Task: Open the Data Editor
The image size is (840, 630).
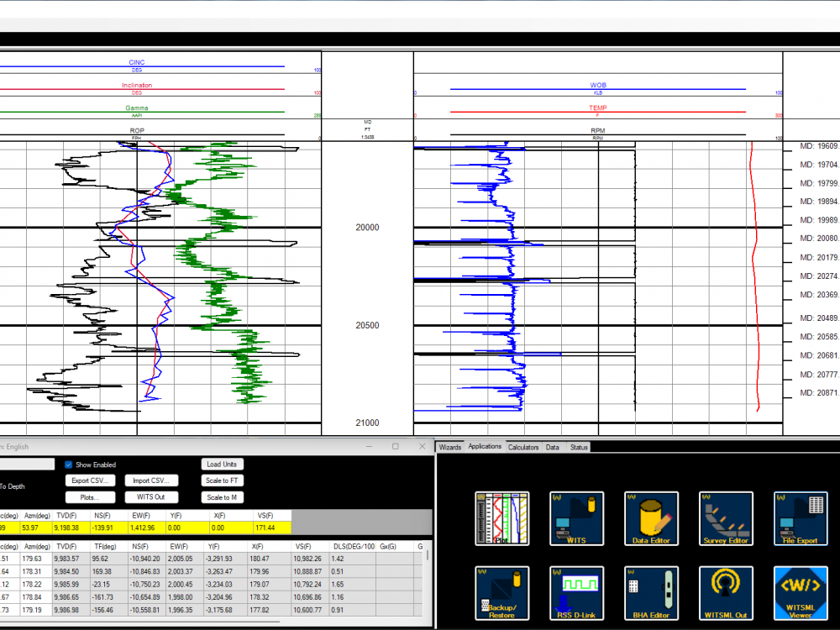Action: click(x=651, y=518)
